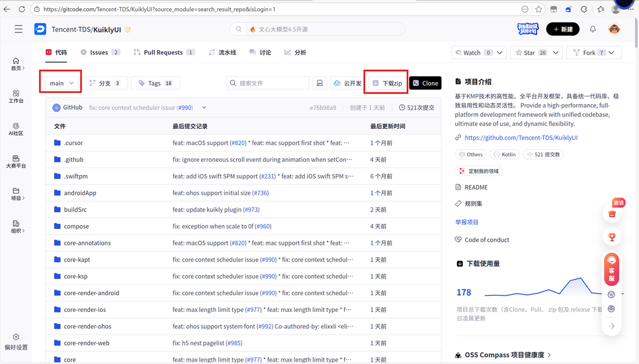Click the Others license tag
This screenshot has height=364, width=639.
tap(470, 154)
